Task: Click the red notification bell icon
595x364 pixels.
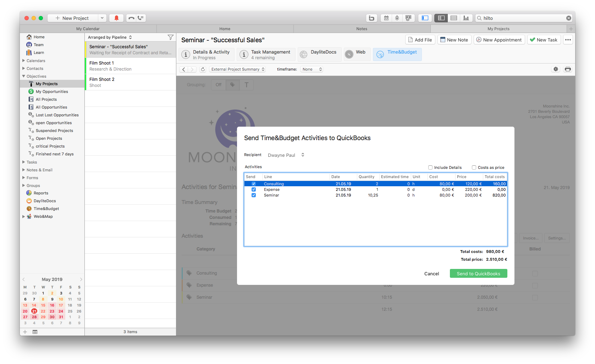Action: click(116, 18)
